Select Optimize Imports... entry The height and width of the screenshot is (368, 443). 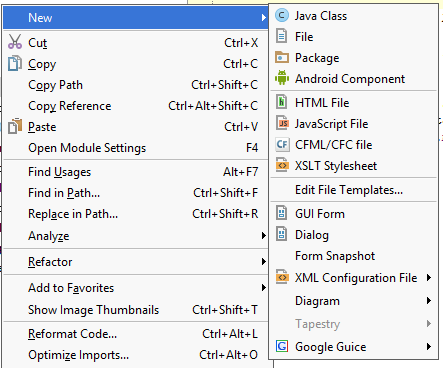(136, 355)
